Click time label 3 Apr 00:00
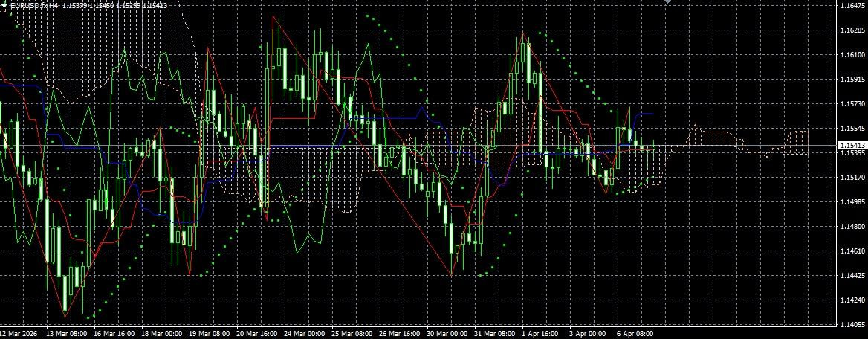Viewport: 868px width, 339px height. click(589, 334)
